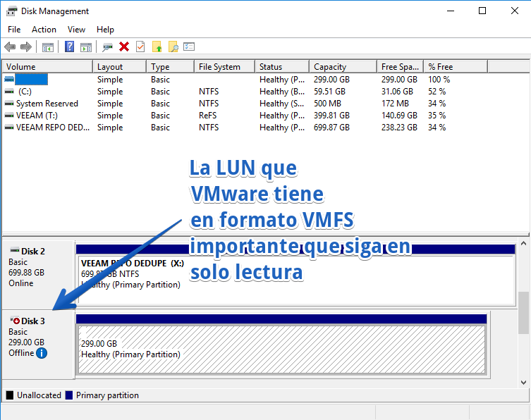Click the Forward arrow toolbar icon
Image resolution: width=531 pixels, height=420 pixels.
[x=25, y=47]
